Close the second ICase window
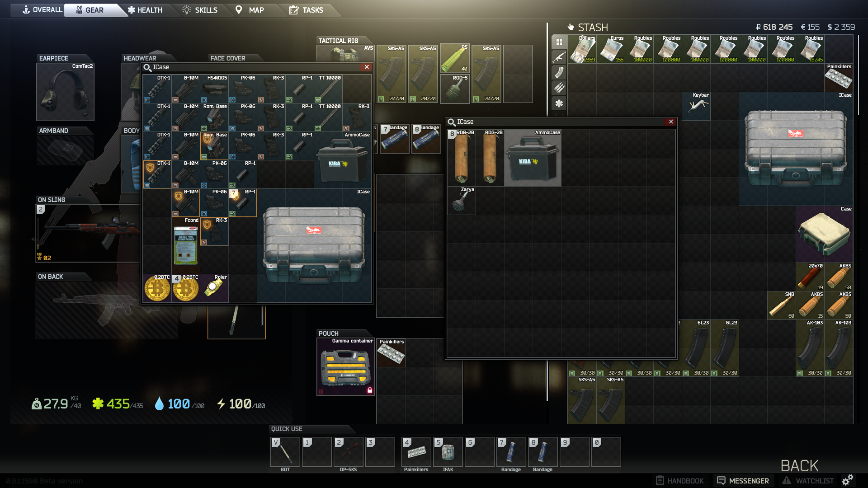868x488 pixels. pyautogui.click(x=671, y=122)
